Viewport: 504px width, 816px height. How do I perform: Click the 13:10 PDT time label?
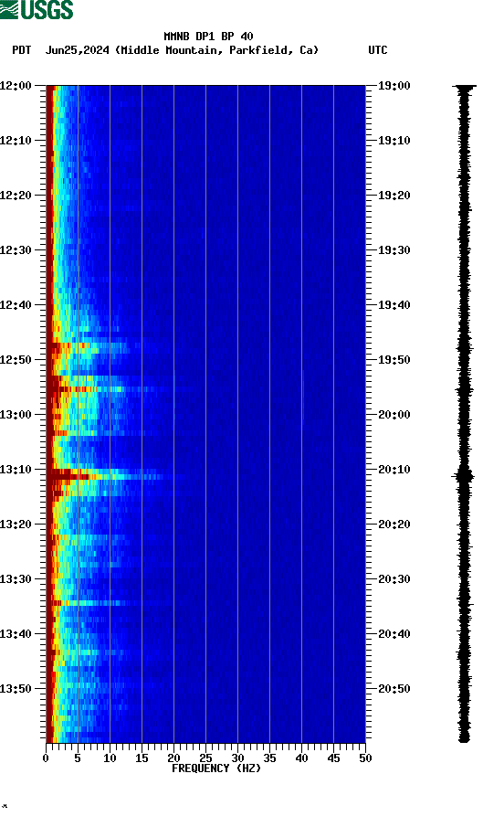click(x=16, y=470)
